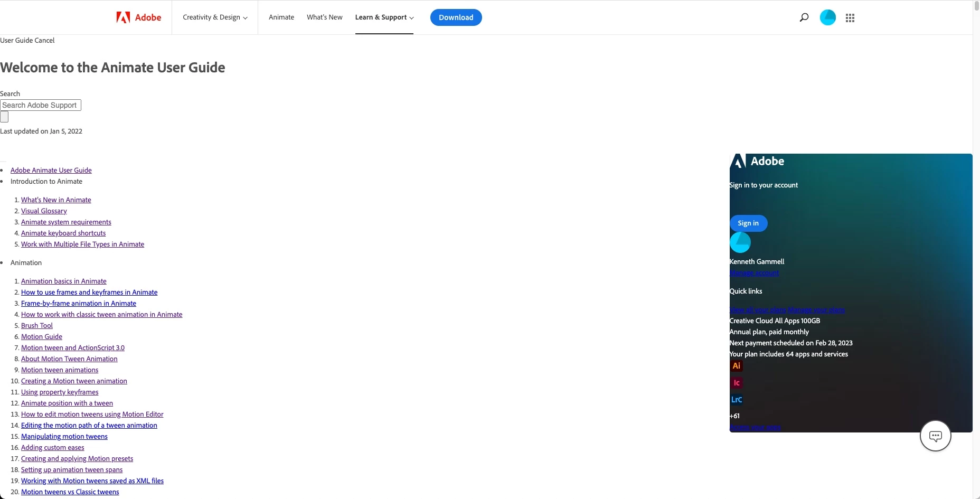Open Setting up animation tween spans link
This screenshot has width=980, height=499.
pyautogui.click(x=72, y=469)
